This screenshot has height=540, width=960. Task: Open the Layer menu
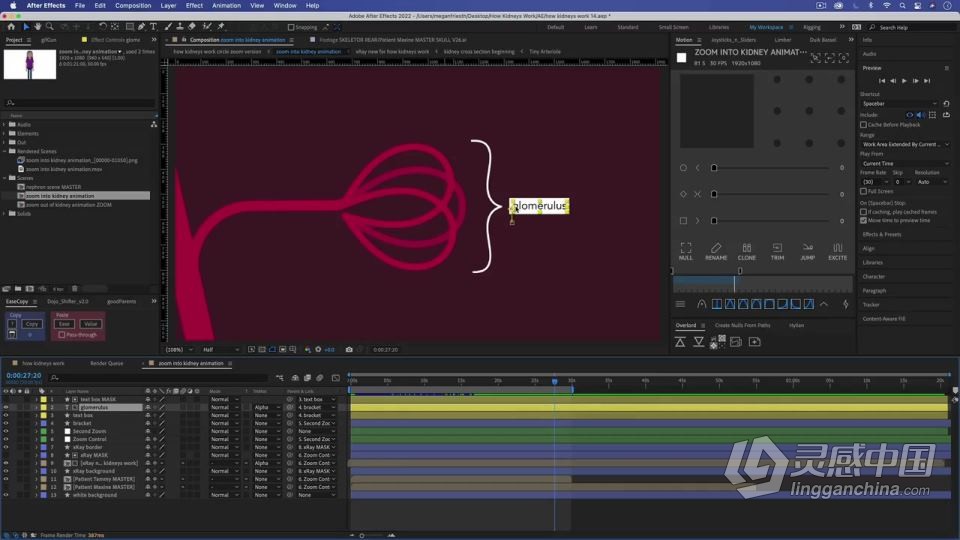tap(168, 6)
